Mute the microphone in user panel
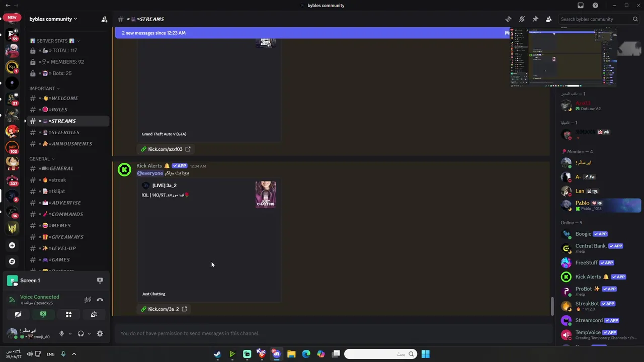This screenshot has height=362, width=644. pyautogui.click(x=61, y=333)
